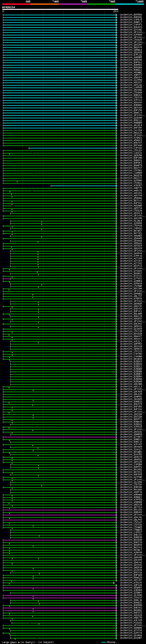
Task: Click the UniRef100_B4FXH0 label
Action: (131, 128)
